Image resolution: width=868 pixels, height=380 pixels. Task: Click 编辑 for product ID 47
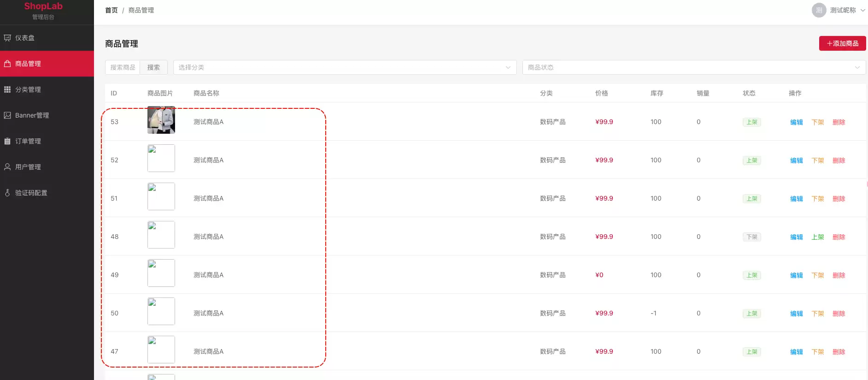tap(797, 352)
